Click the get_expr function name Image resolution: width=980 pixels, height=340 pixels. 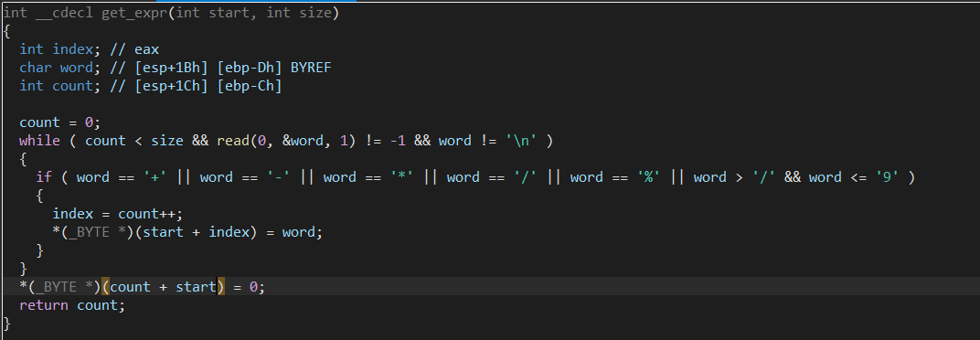[135, 13]
